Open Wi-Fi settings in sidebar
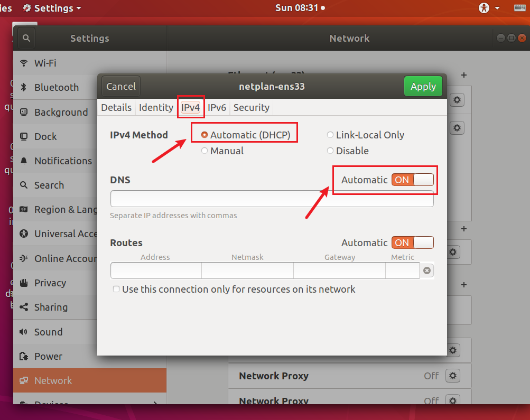 [90, 63]
